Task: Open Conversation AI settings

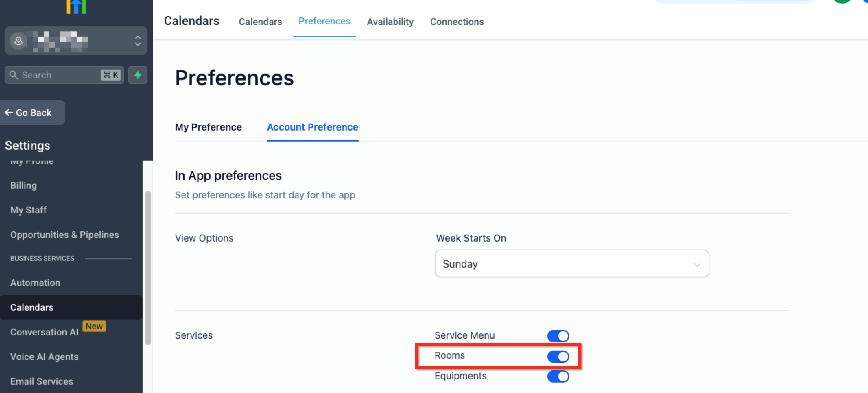Action: coord(44,332)
